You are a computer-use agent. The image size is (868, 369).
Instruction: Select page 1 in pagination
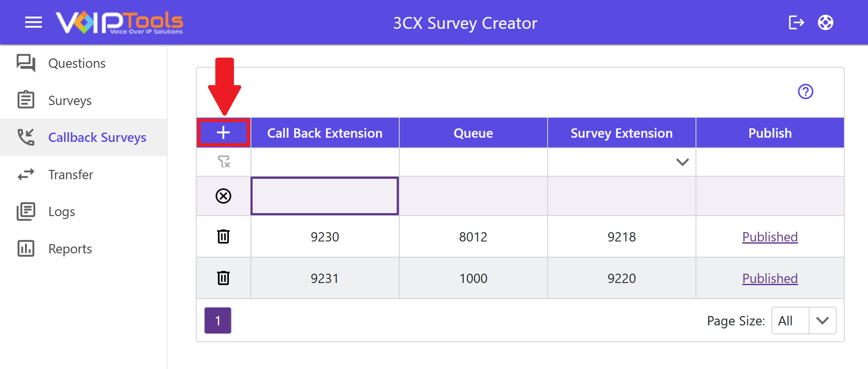pos(218,321)
